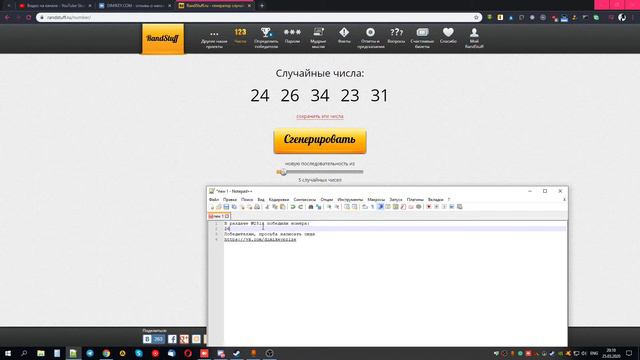
Task: Click Notepad++ red Record Macro icon
Action: click(x=429, y=207)
